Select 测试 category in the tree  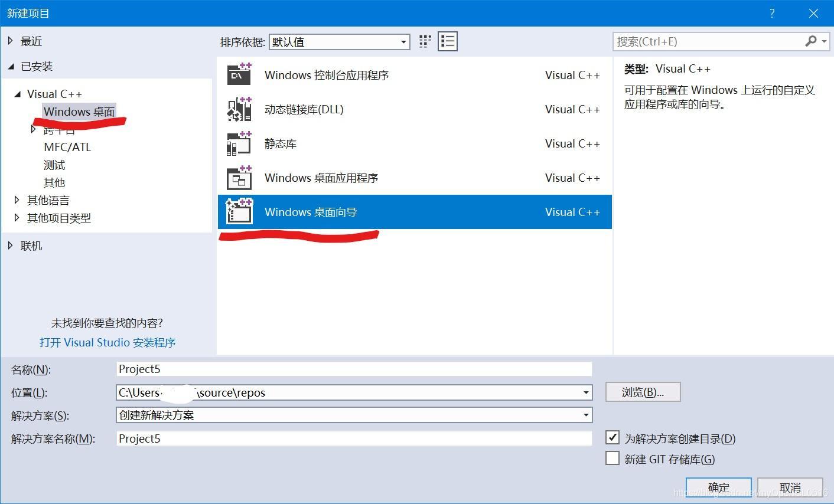[x=54, y=165]
